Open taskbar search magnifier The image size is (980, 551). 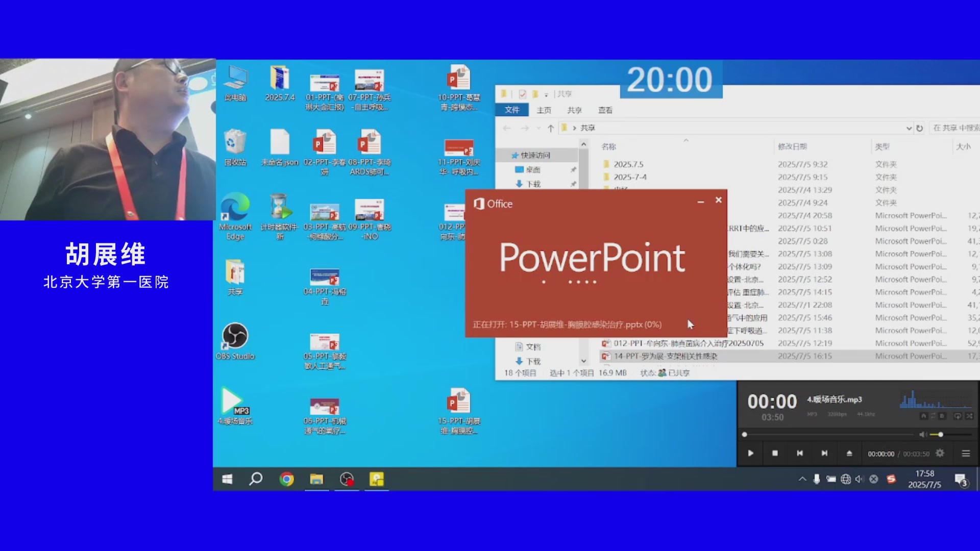[256, 479]
